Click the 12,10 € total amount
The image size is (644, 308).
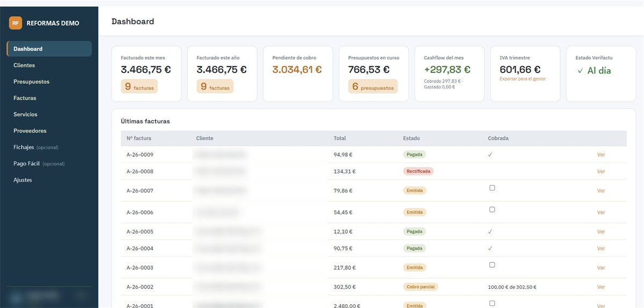[x=343, y=232]
